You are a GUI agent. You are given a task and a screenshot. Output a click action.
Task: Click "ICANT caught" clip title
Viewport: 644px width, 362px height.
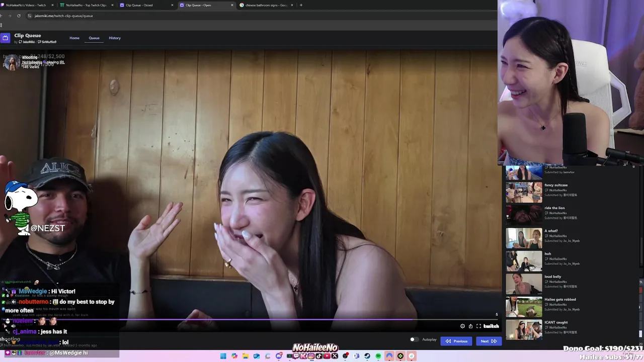pyautogui.click(x=556, y=322)
